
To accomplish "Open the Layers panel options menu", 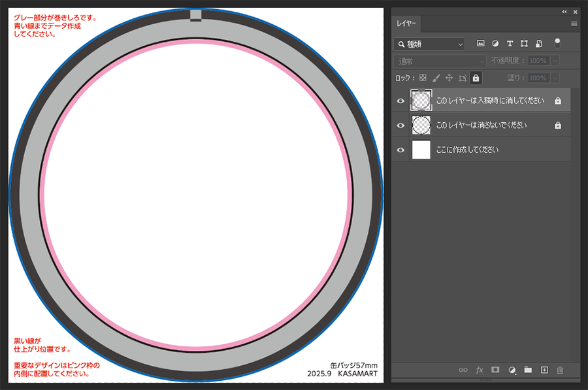I will [574, 24].
